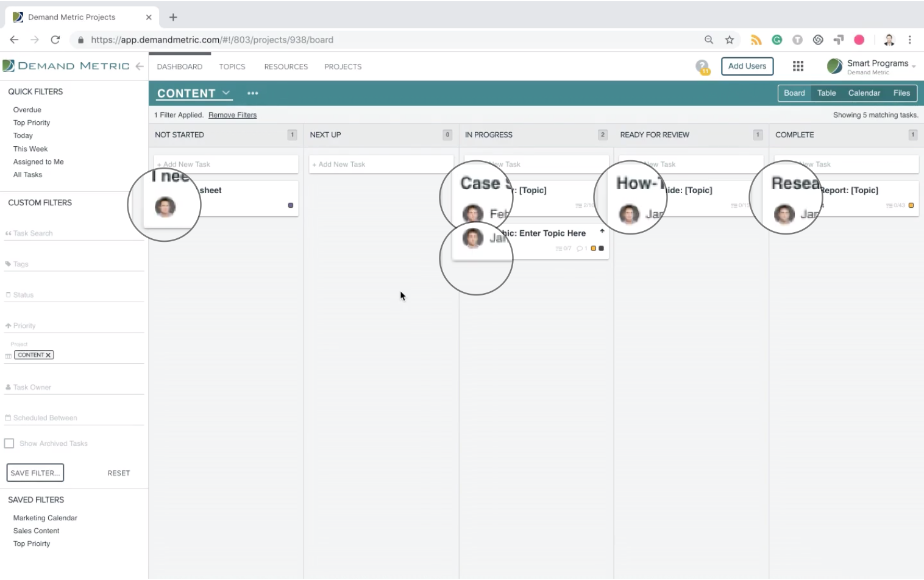
Task: Open the Priority filter field
Action: pyautogui.click(x=74, y=326)
